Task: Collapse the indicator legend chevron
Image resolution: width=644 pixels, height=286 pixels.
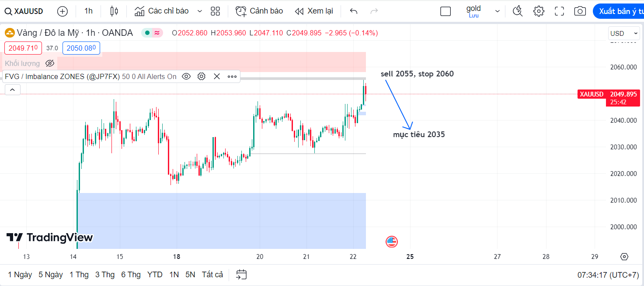Action: [12, 90]
